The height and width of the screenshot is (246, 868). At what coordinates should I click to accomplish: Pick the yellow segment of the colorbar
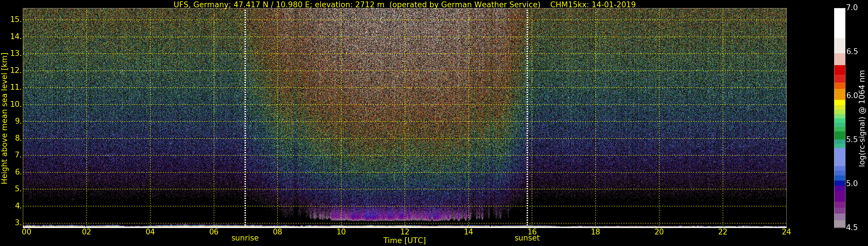839,102
